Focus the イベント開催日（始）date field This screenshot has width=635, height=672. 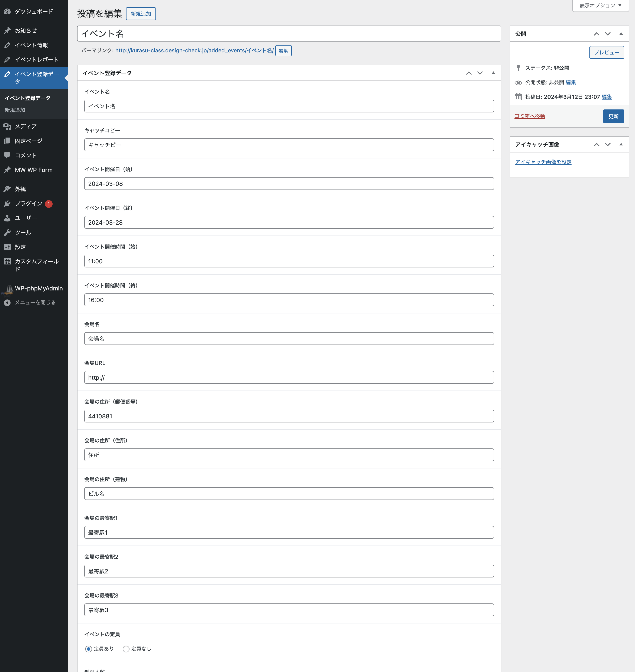pos(289,184)
